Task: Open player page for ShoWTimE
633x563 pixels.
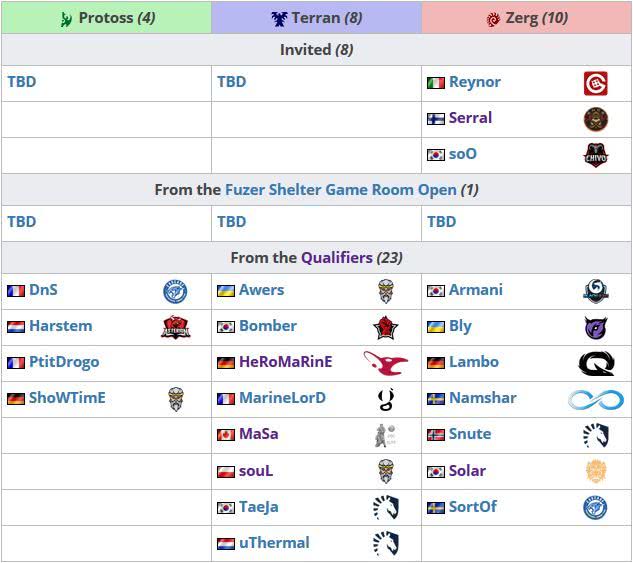Action: coord(67,398)
